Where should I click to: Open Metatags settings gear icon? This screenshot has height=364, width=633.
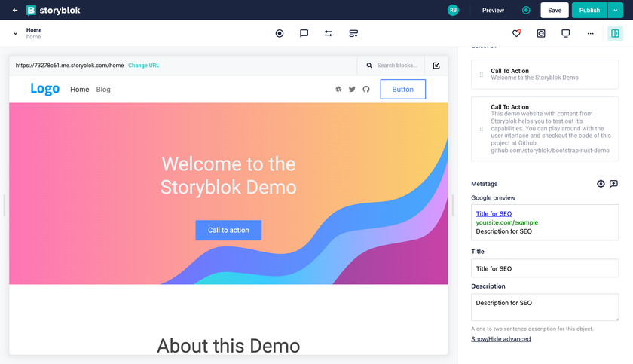(601, 184)
